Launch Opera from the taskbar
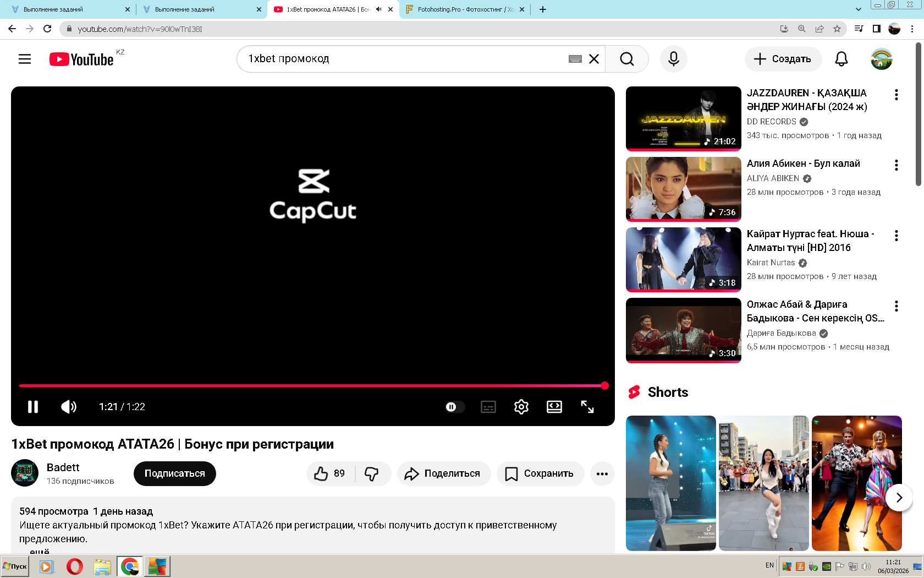924x578 pixels. click(x=75, y=566)
